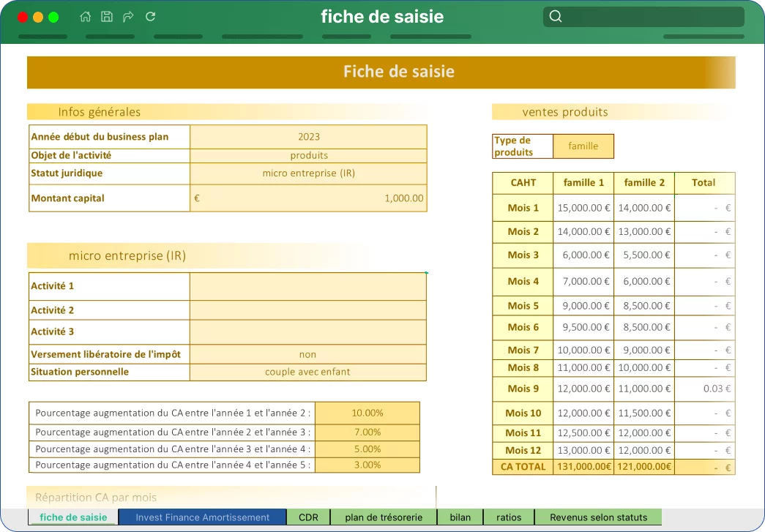Select the 7.00% growth cell

pos(367,432)
